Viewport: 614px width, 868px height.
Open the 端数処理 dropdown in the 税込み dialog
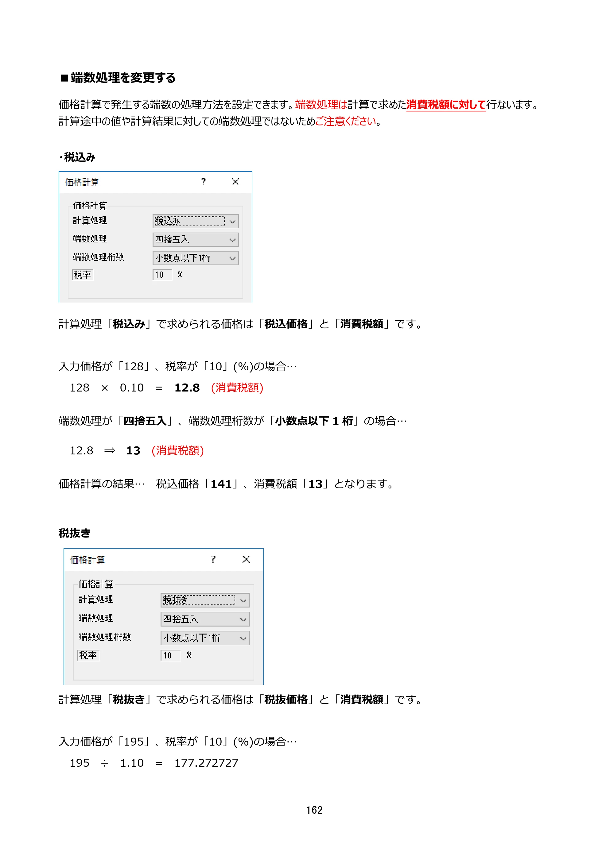pyautogui.click(x=196, y=240)
